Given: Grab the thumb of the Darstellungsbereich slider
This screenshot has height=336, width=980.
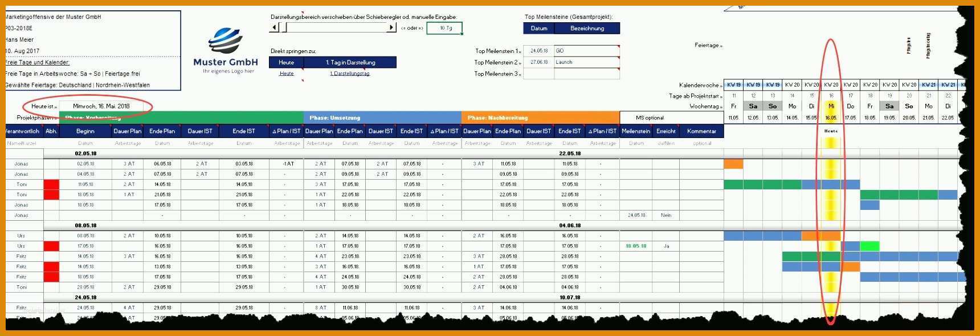Looking at the screenshot, I should pyautogui.click(x=283, y=27).
